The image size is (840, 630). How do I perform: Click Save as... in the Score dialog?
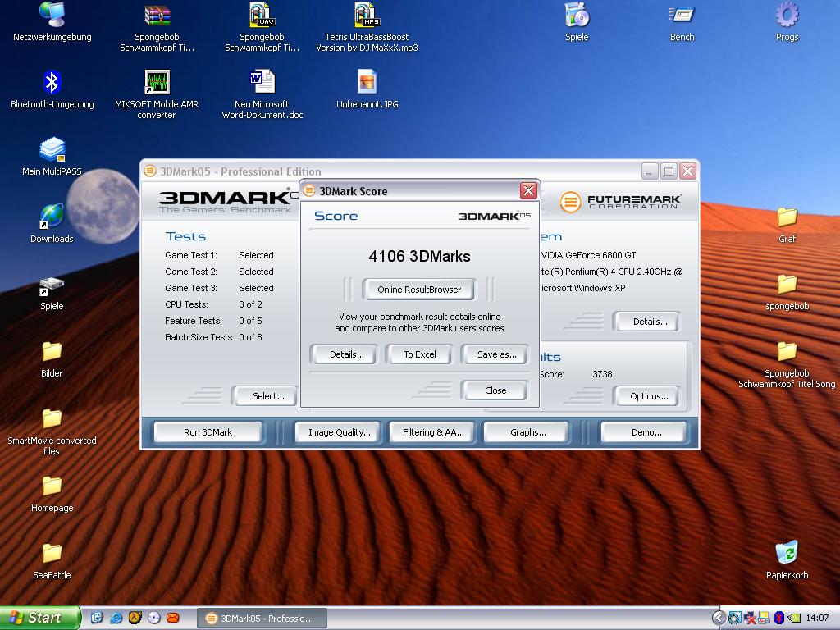(496, 354)
